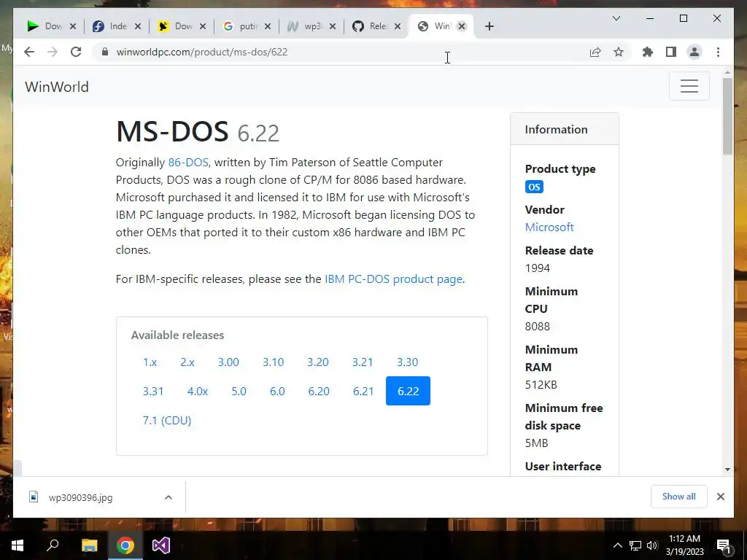Share this page using the share icon
Image resolution: width=747 pixels, height=560 pixels.
pos(595,52)
